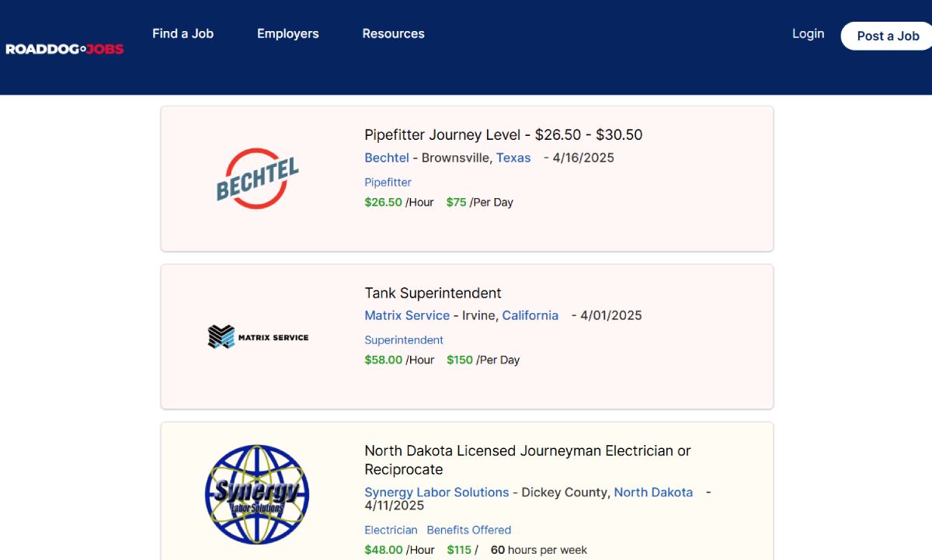Click the Irvine city text
This screenshot has width=932, height=560.
[479, 315]
